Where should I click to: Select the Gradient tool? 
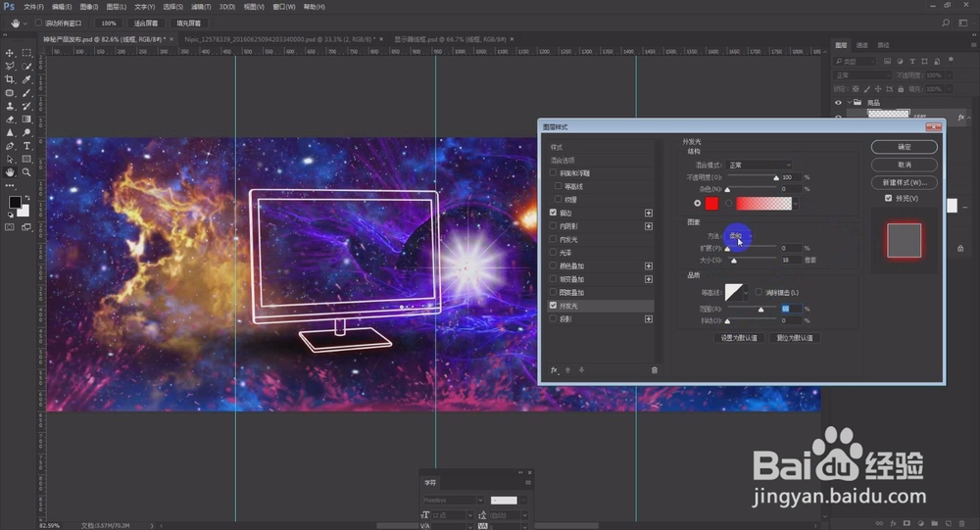tap(26, 120)
